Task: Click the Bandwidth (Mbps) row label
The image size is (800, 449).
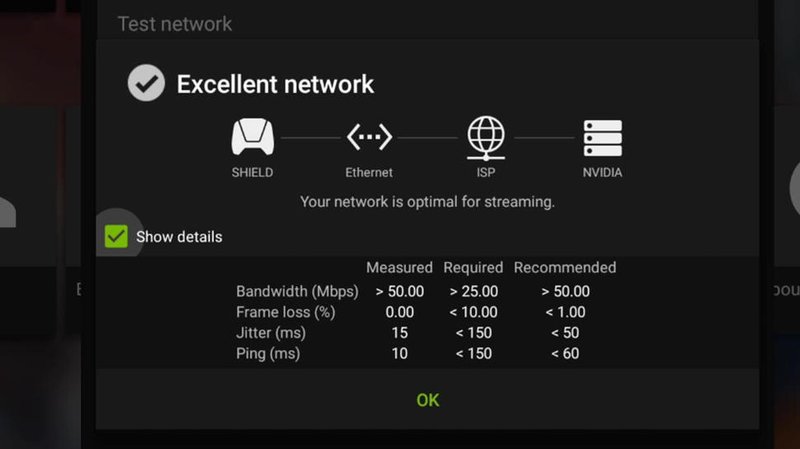Action: tap(297, 291)
